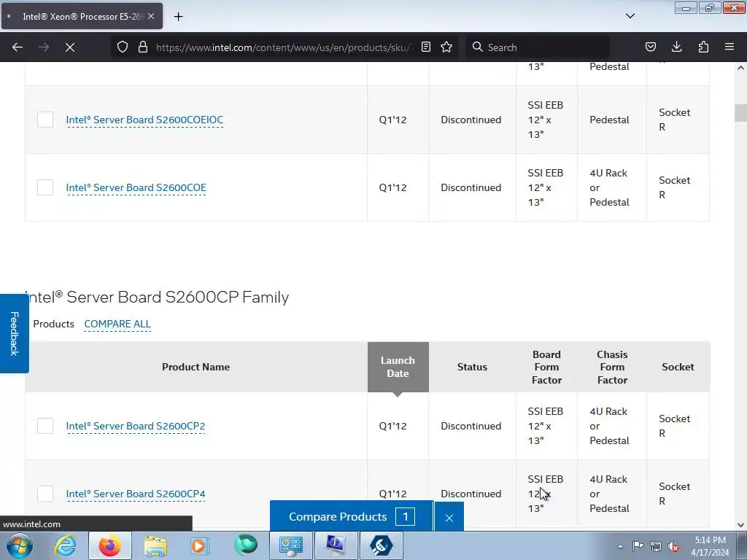747x560 pixels.
Task: Show hidden system tray icons
Action: pos(620,546)
